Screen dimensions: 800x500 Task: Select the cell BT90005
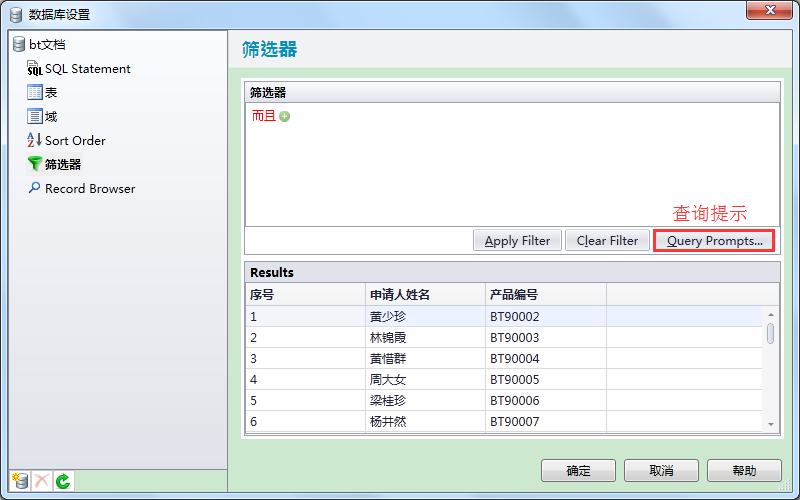click(x=546, y=380)
